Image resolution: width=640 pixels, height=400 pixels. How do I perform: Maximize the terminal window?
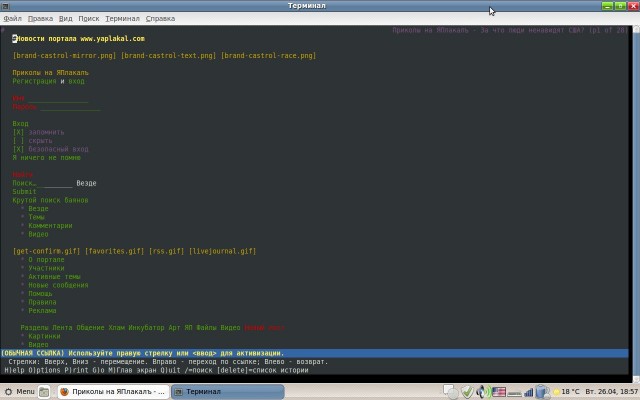[620, 6]
